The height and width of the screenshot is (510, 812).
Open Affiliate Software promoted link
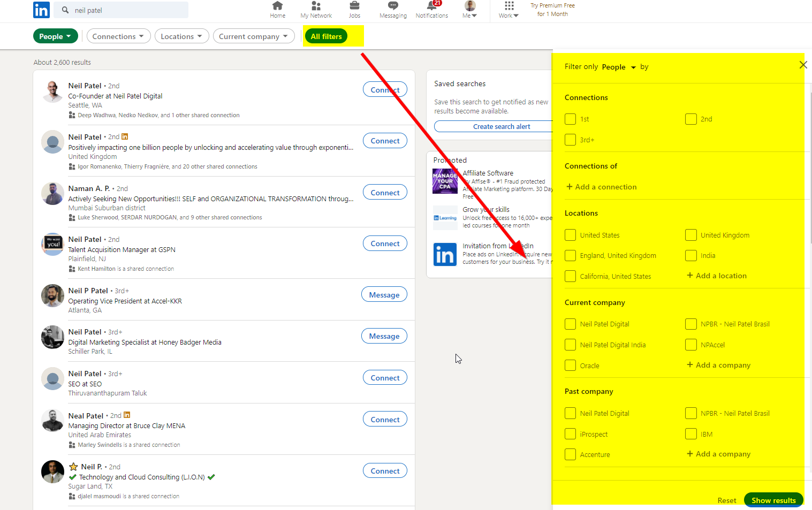[488, 173]
